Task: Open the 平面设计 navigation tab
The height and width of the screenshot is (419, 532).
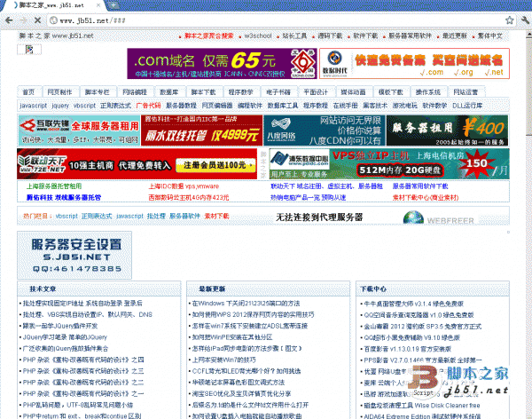Action: click(x=316, y=92)
